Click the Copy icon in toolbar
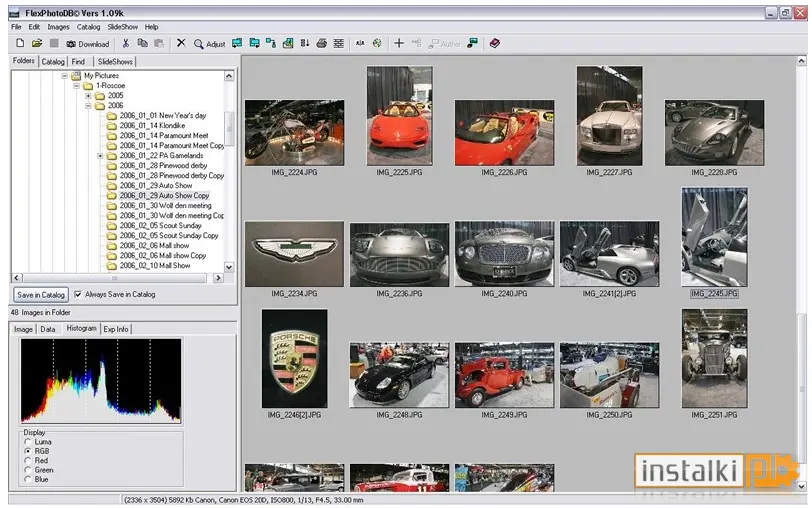 142,43
